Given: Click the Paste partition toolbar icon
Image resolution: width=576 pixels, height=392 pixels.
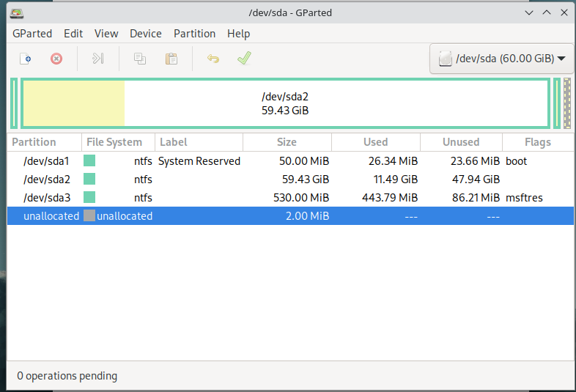Looking at the screenshot, I should click(171, 59).
